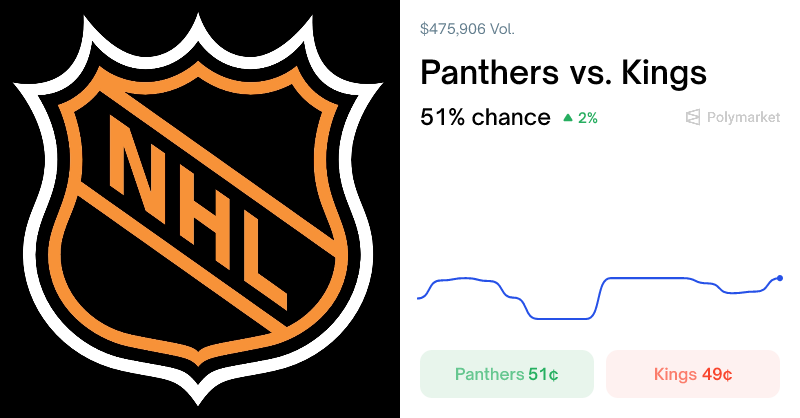This screenshot has width=800, height=418.
Task: Select the 2% change indicator value
Action: (588, 118)
